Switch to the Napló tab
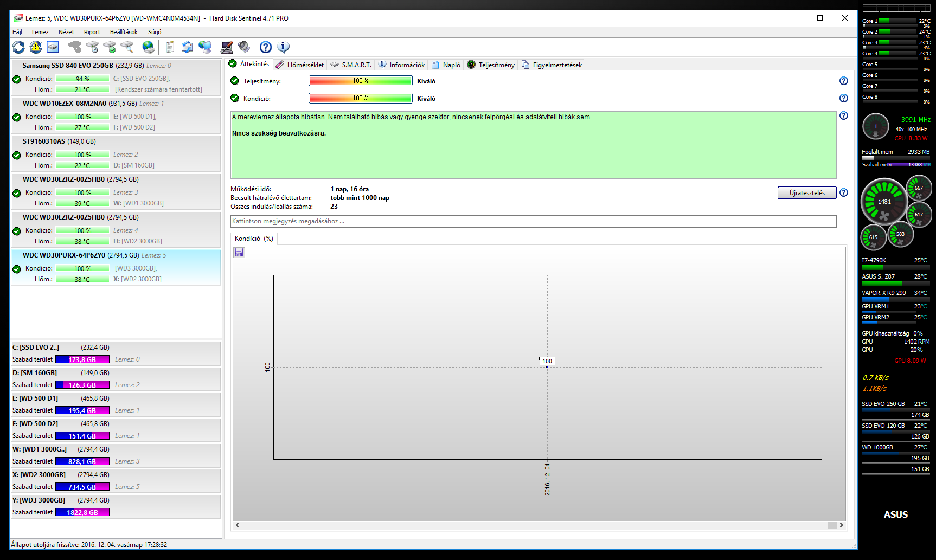Image resolution: width=936 pixels, height=560 pixels. click(446, 65)
